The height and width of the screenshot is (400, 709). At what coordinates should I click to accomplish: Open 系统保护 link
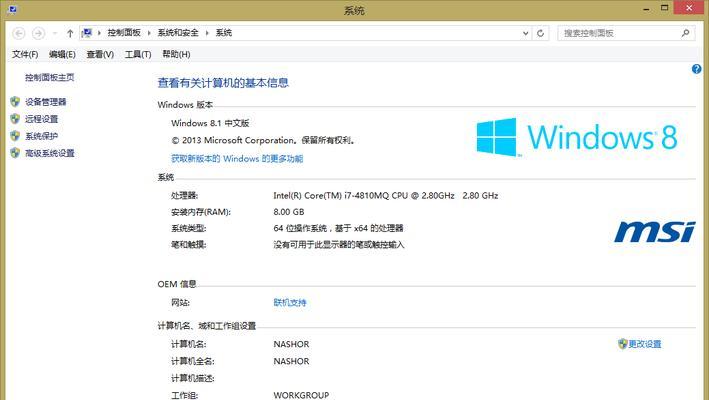coord(42,136)
